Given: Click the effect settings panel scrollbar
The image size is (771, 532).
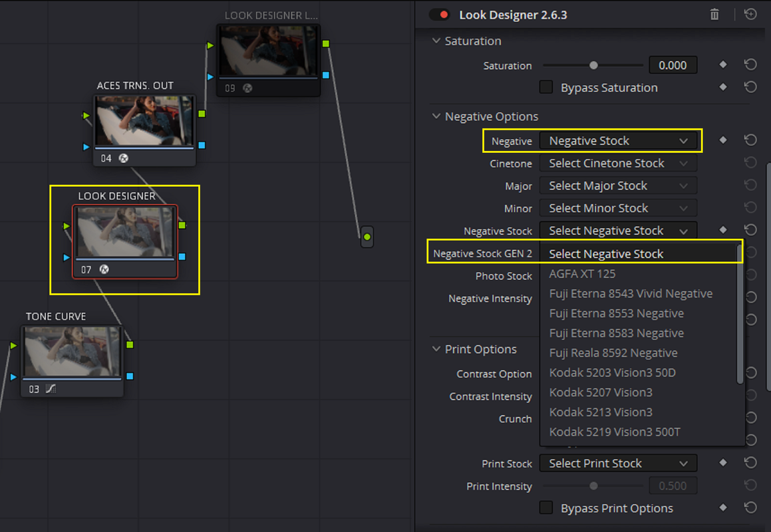Looking at the screenshot, I should coord(768,277).
